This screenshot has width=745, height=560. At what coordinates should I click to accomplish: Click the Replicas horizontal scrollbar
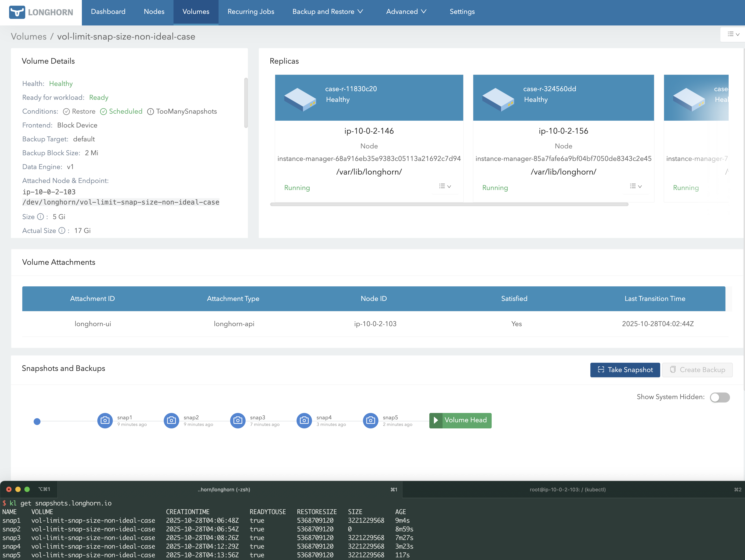click(x=449, y=204)
